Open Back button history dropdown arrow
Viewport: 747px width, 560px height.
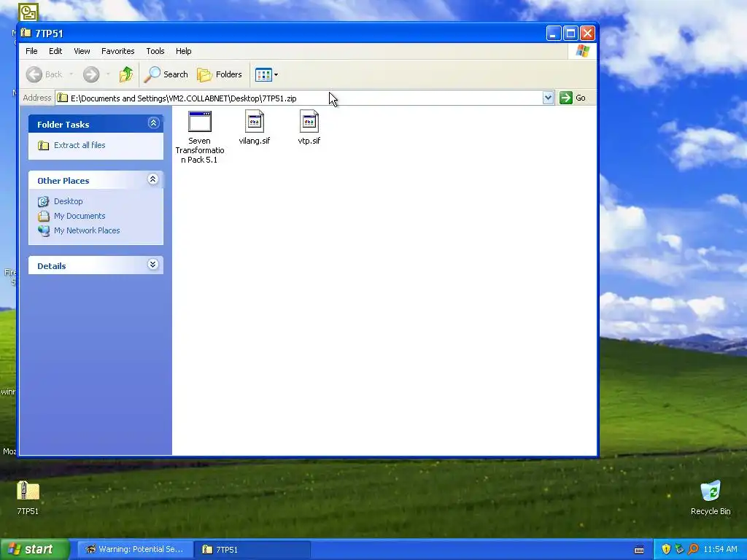click(71, 74)
